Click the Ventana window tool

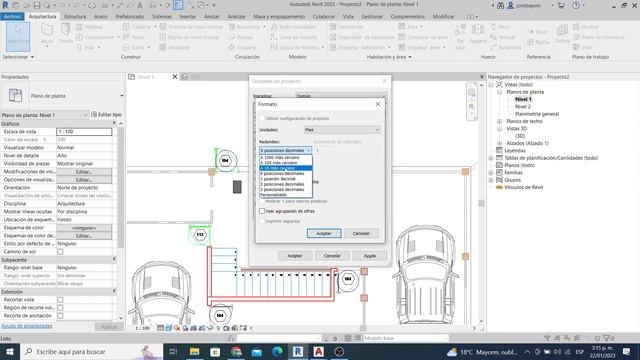click(x=89, y=27)
